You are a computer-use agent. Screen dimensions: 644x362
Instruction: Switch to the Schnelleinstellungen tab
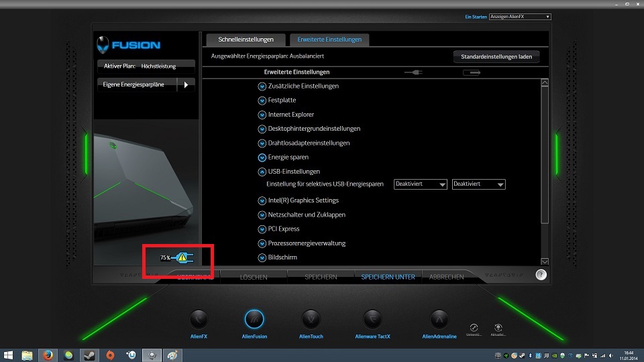pyautogui.click(x=246, y=40)
